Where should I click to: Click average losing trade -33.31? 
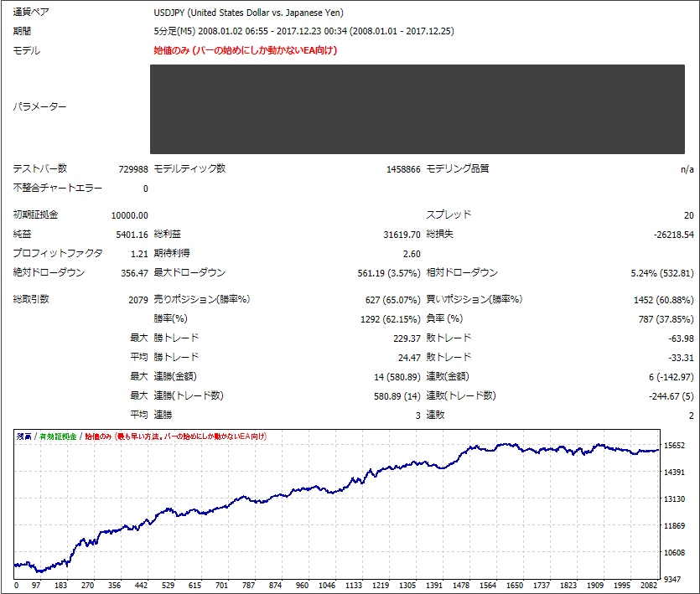click(681, 358)
